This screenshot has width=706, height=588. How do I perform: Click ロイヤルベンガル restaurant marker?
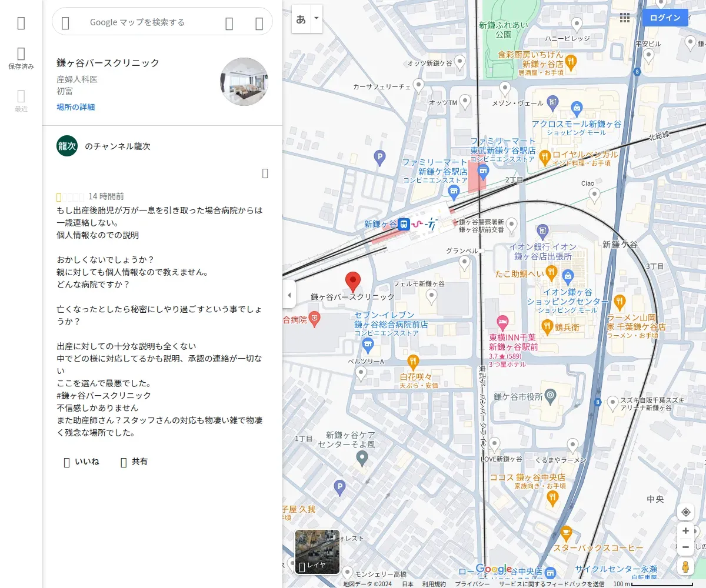click(x=545, y=157)
